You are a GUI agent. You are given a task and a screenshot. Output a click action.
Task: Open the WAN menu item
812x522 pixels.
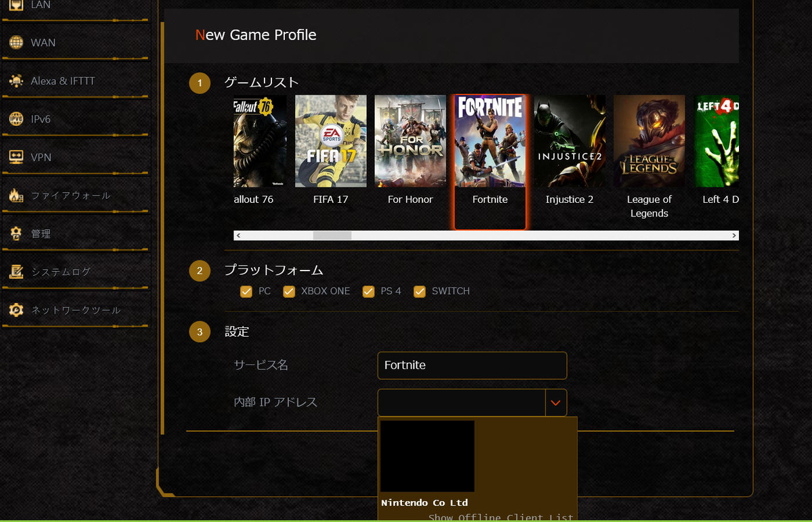[74, 43]
